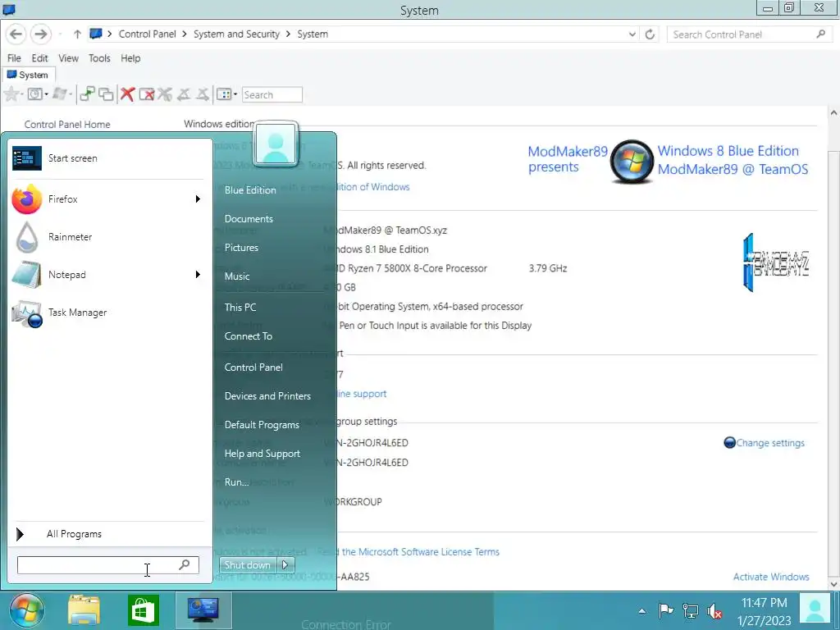This screenshot has height=630, width=840.
Task: Expand the Notepad jump list arrow
Action: coord(198,275)
